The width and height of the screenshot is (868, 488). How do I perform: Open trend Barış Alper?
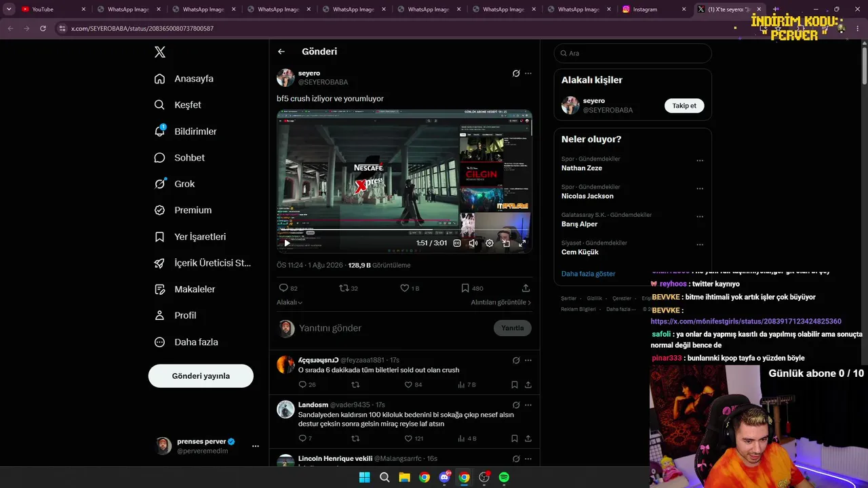580,224
